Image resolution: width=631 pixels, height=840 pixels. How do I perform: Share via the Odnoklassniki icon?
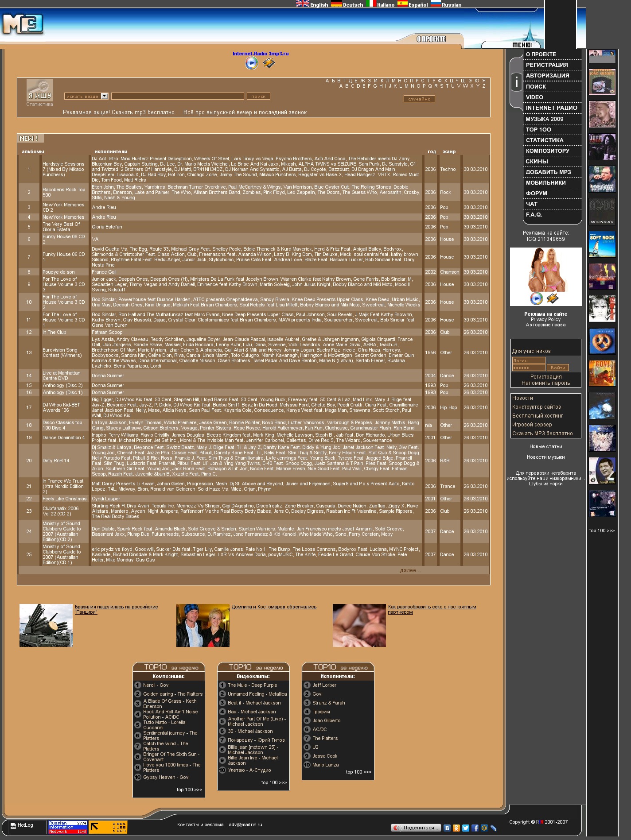pos(456,828)
